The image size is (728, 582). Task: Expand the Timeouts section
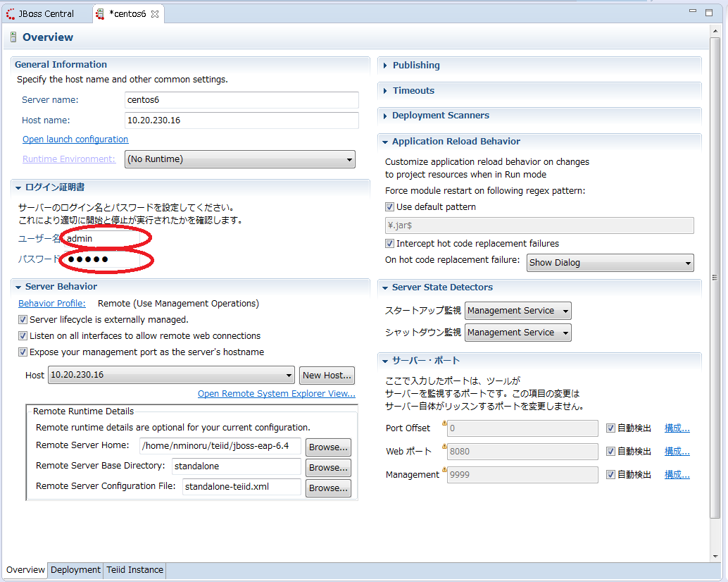pos(385,91)
